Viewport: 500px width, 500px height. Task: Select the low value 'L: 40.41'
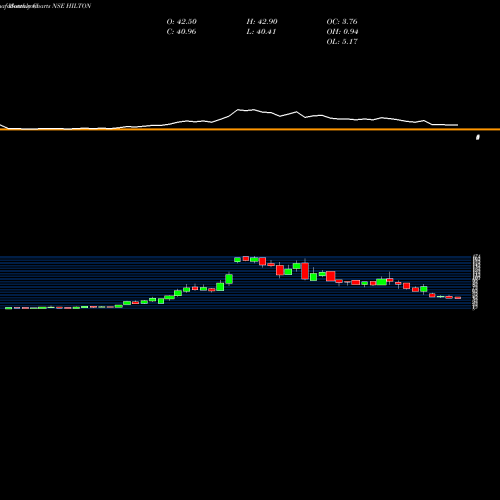(x=261, y=31)
